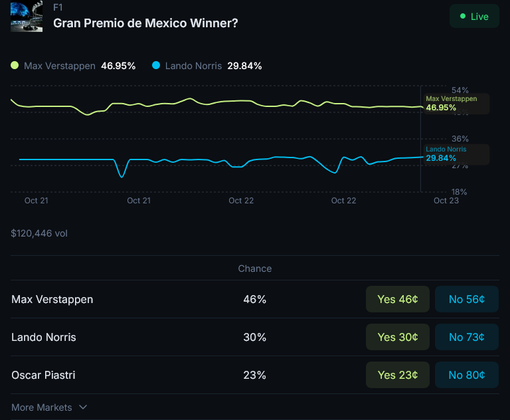The height and width of the screenshot is (420, 510).
Task: Click the F1 race thumbnail image
Action: pyautogui.click(x=27, y=17)
